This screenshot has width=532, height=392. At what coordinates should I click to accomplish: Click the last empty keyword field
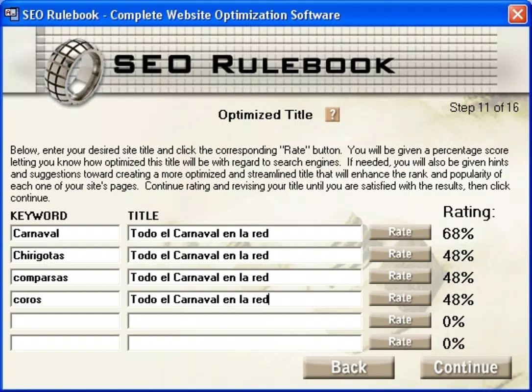(x=65, y=343)
